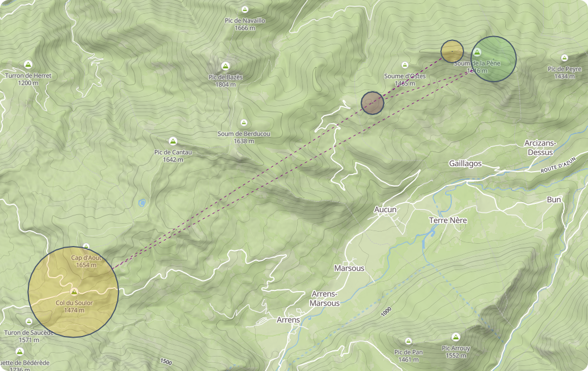The height and width of the screenshot is (371, 588).
Task: Click the Pic de Navaillo peak icon
Action: [x=245, y=9]
